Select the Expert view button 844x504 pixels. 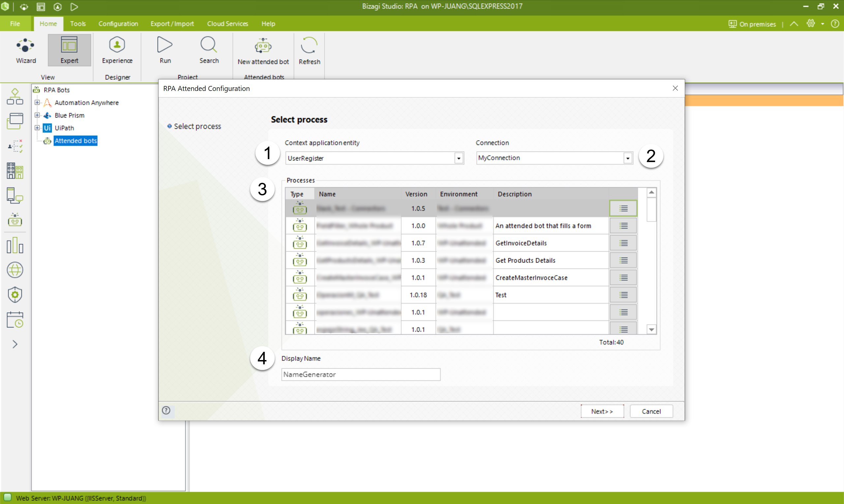pyautogui.click(x=69, y=51)
